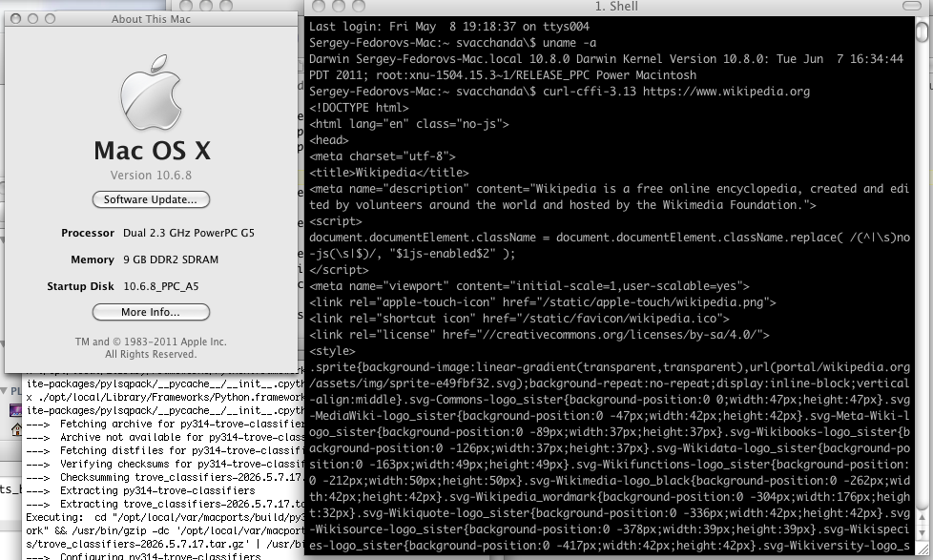Click the 'uname -a' command text
933x560 pixels.
(x=570, y=43)
